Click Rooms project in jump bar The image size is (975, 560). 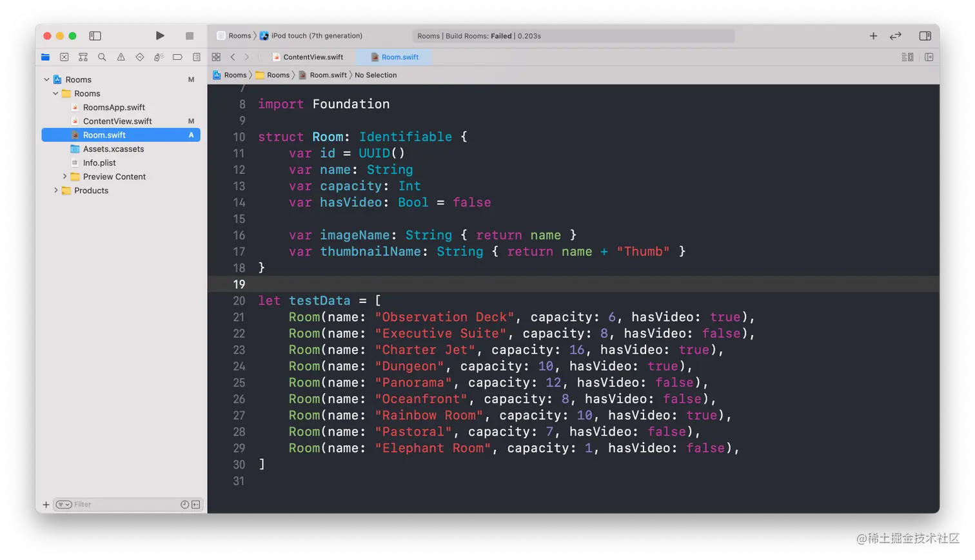click(x=230, y=75)
